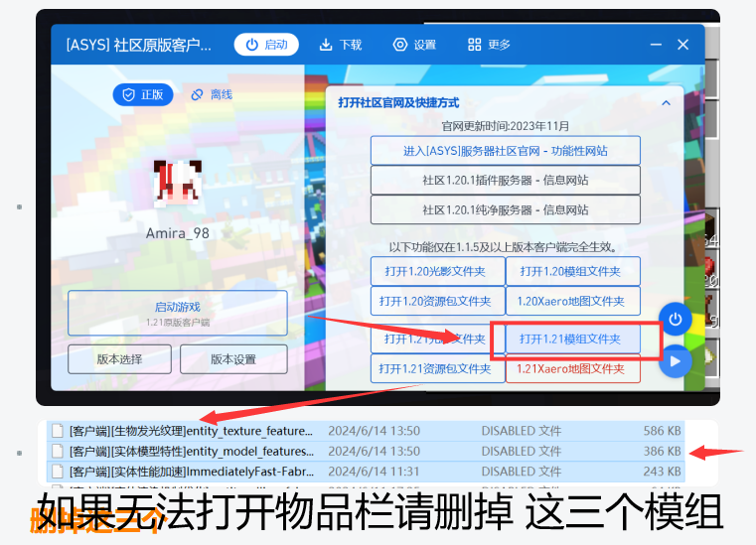
Task: Click file icon of entity_model_features row
Action: [58, 451]
